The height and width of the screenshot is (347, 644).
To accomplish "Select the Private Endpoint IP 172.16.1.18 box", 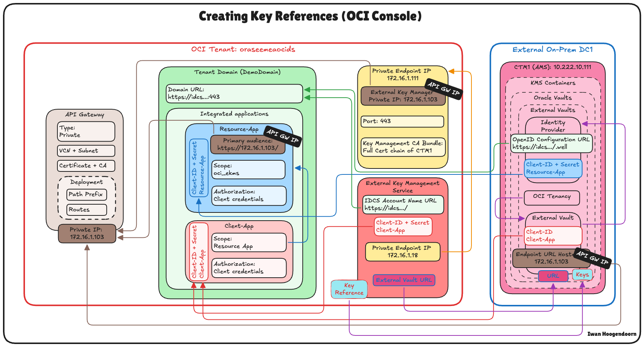I will tap(402, 252).
